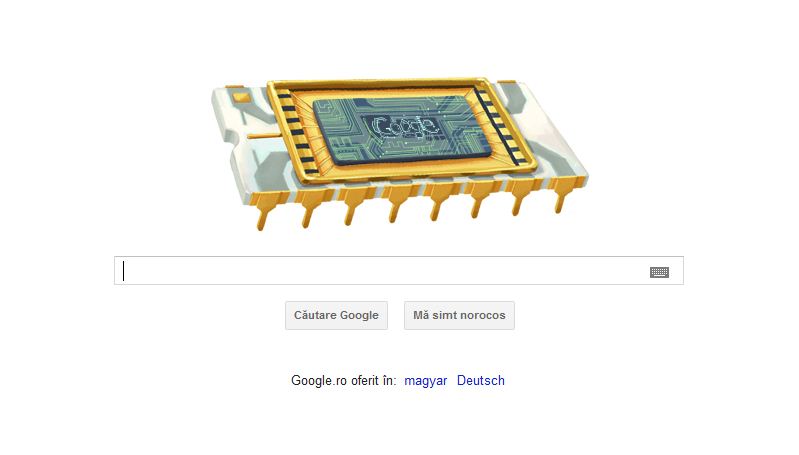
Task: Click the text cursor inside the search box
Action: click(x=123, y=271)
